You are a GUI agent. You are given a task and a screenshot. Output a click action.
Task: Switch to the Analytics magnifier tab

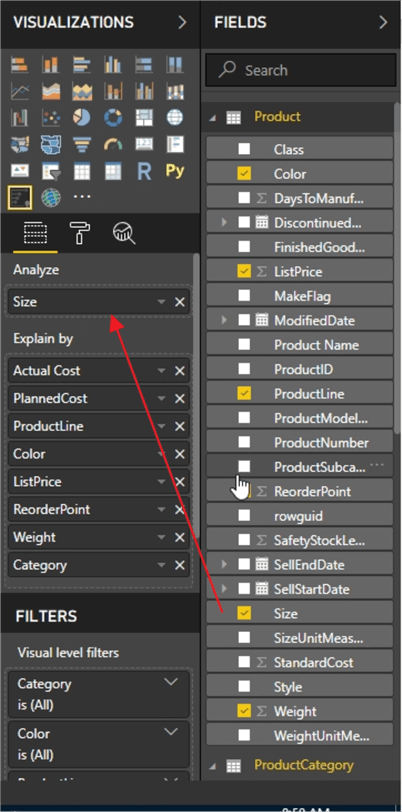[124, 234]
